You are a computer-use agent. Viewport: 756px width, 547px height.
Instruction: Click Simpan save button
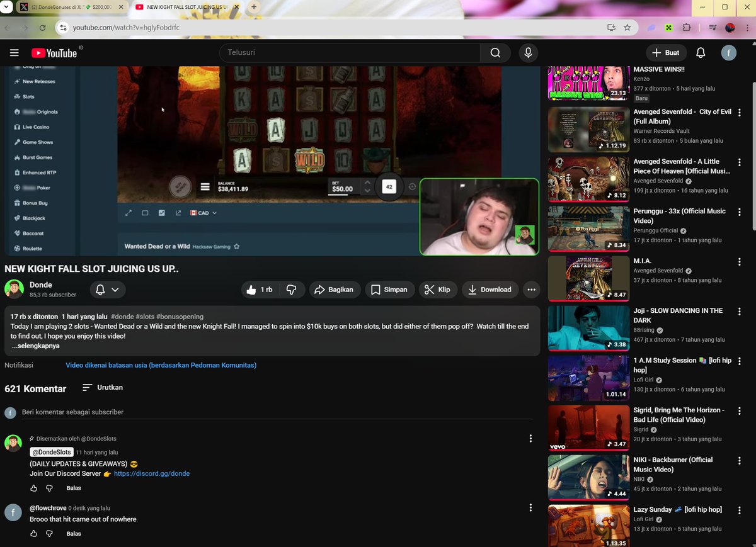point(389,290)
